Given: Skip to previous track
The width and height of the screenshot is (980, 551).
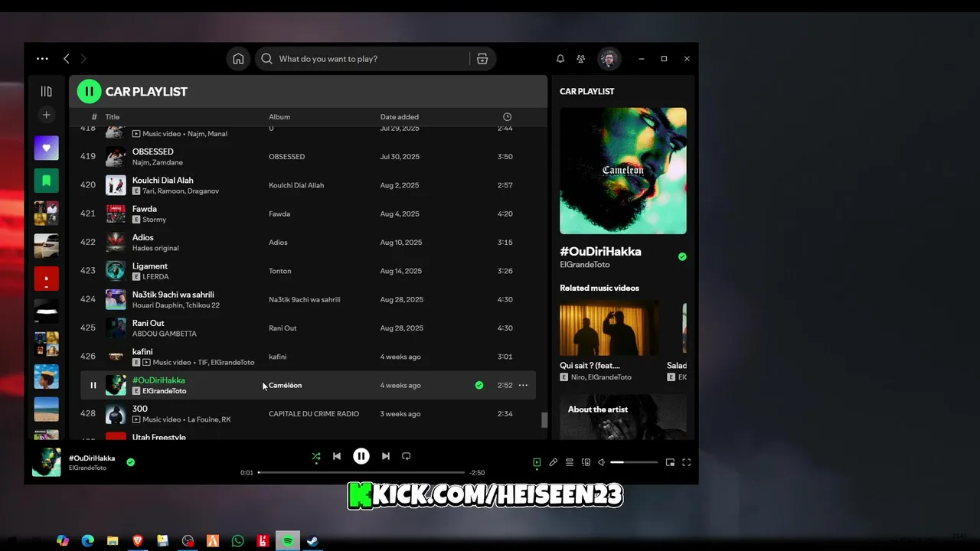Looking at the screenshot, I should tap(337, 456).
